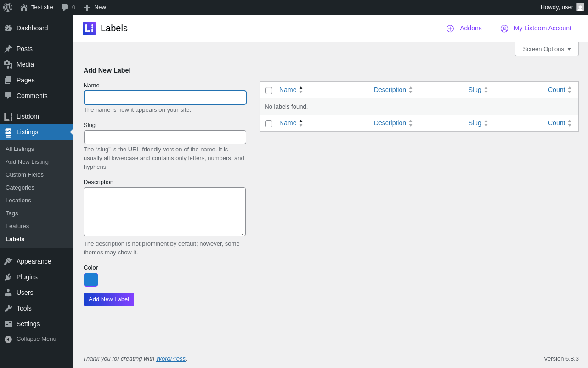The image size is (588, 368).
Task: Click the Test site home icon
Action: point(24,7)
